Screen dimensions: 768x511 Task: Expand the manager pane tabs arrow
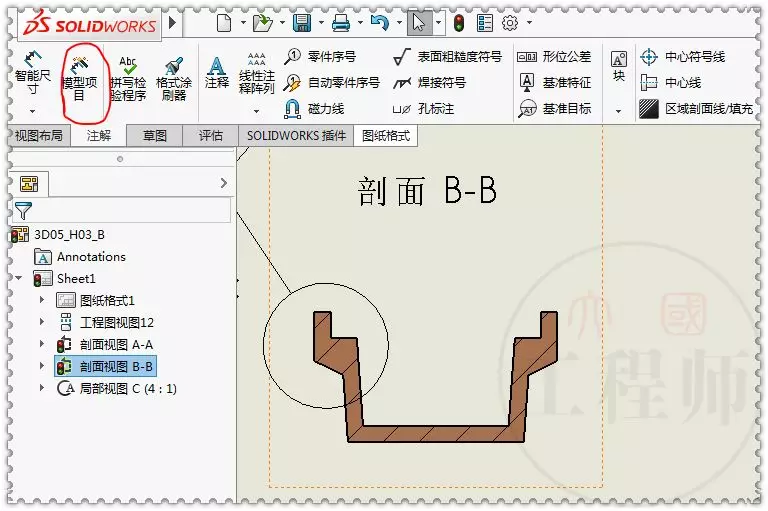(x=224, y=183)
